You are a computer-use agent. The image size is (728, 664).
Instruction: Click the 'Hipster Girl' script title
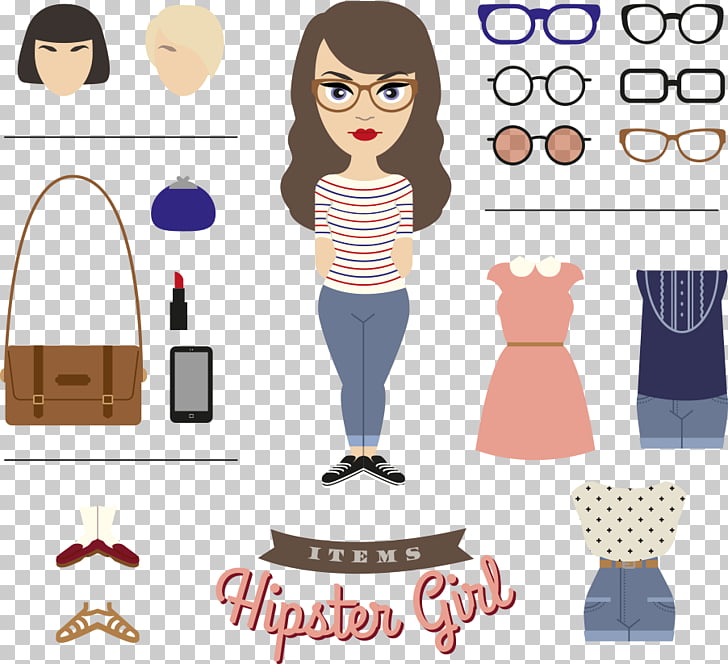tap(366, 609)
